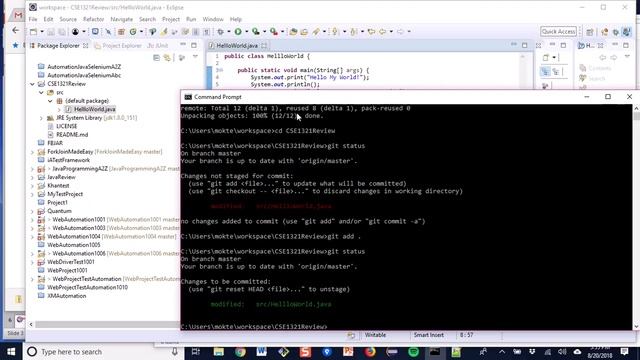This screenshot has width=640, height=360.
Task: Select the HelloWorld.java editor tab
Action: (237, 45)
